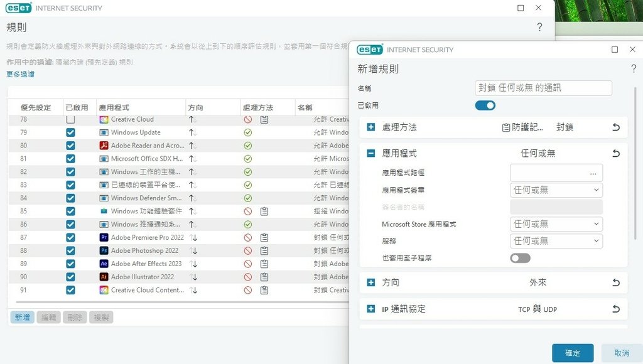Uncheck the enabled box for Adobe Premiere Pro 2022

click(x=70, y=237)
